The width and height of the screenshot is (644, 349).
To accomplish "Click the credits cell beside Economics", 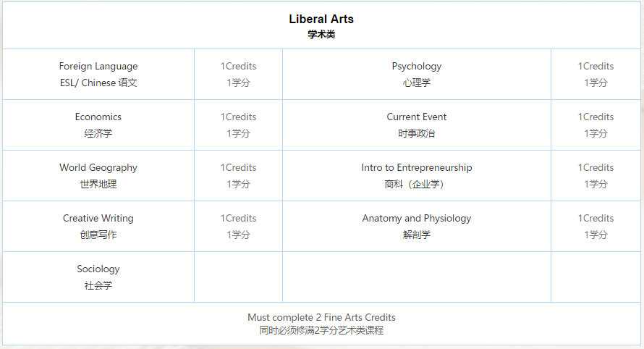I will tap(238, 125).
